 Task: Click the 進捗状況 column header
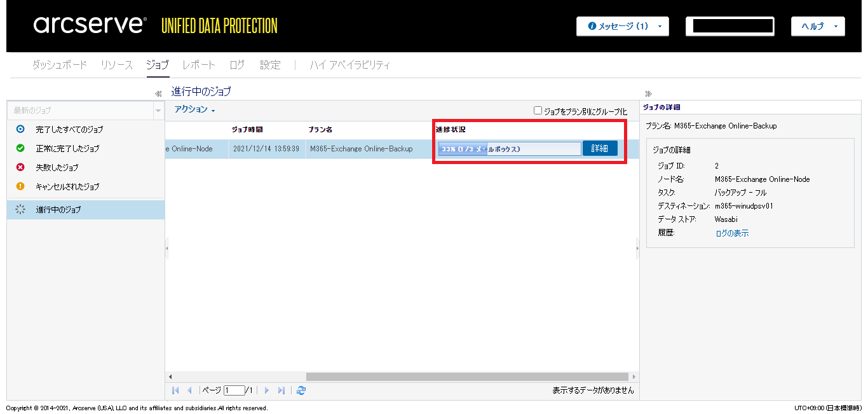pyautogui.click(x=451, y=129)
